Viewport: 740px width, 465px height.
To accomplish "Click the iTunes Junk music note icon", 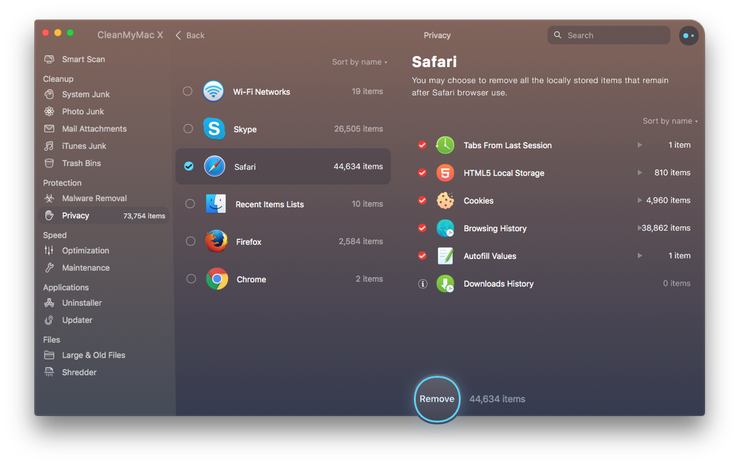I will 49,146.
